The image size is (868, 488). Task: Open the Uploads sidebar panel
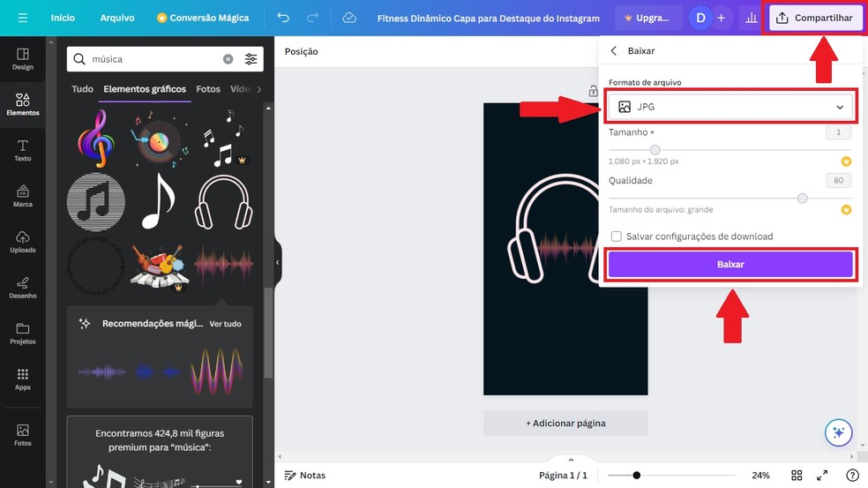(23, 242)
